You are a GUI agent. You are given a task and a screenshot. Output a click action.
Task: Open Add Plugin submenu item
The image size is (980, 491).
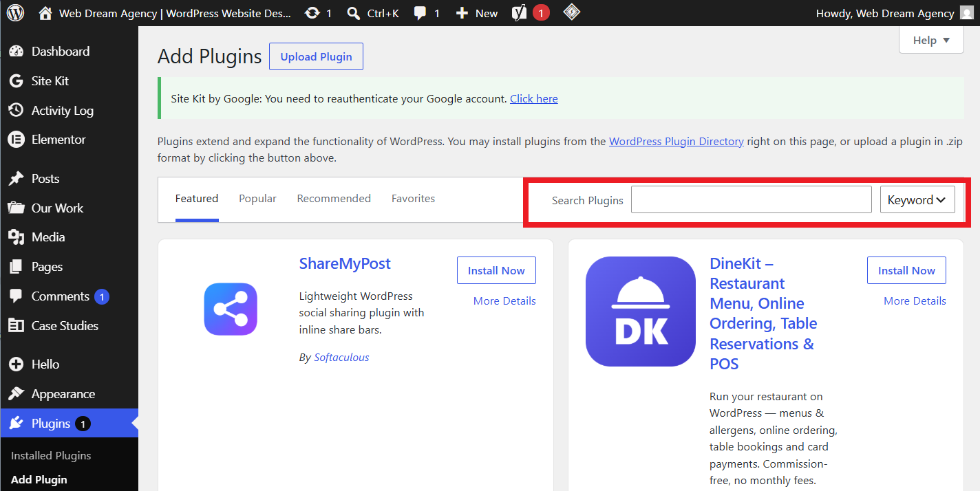click(39, 479)
